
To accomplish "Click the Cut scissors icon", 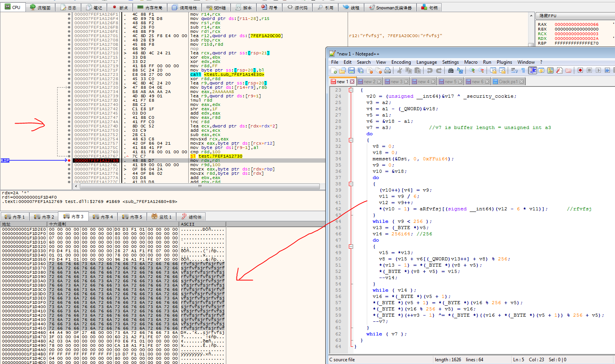I will click(399, 70).
